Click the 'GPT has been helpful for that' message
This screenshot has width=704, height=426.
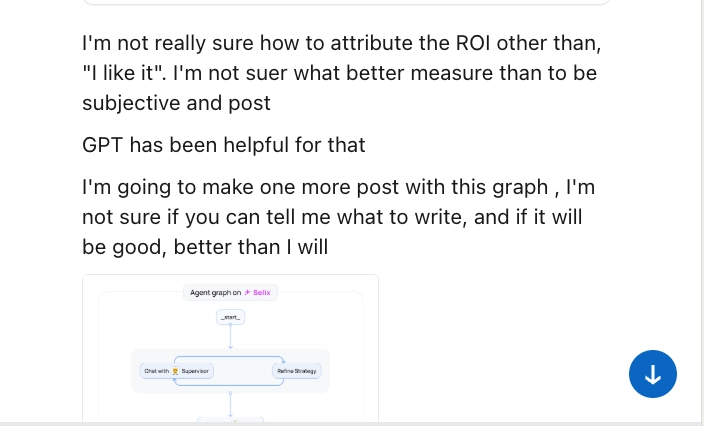tap(224, 145)
